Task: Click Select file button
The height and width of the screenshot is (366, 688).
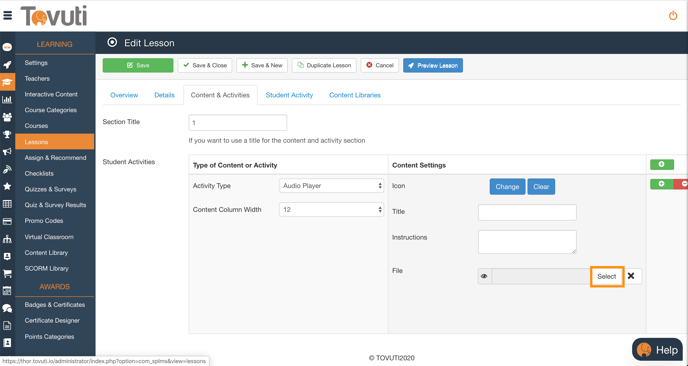Action: pos(607,276)
